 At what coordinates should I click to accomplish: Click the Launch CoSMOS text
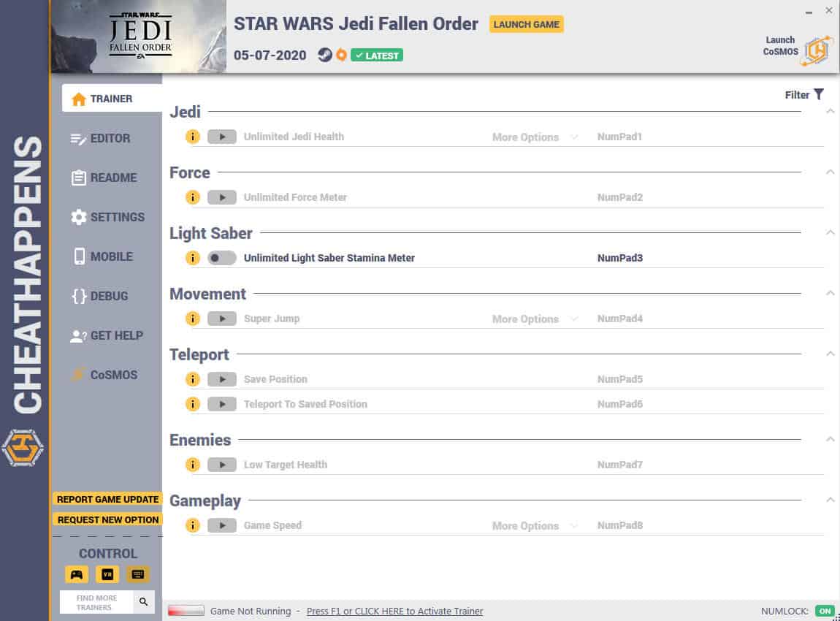tap(780, 46)
